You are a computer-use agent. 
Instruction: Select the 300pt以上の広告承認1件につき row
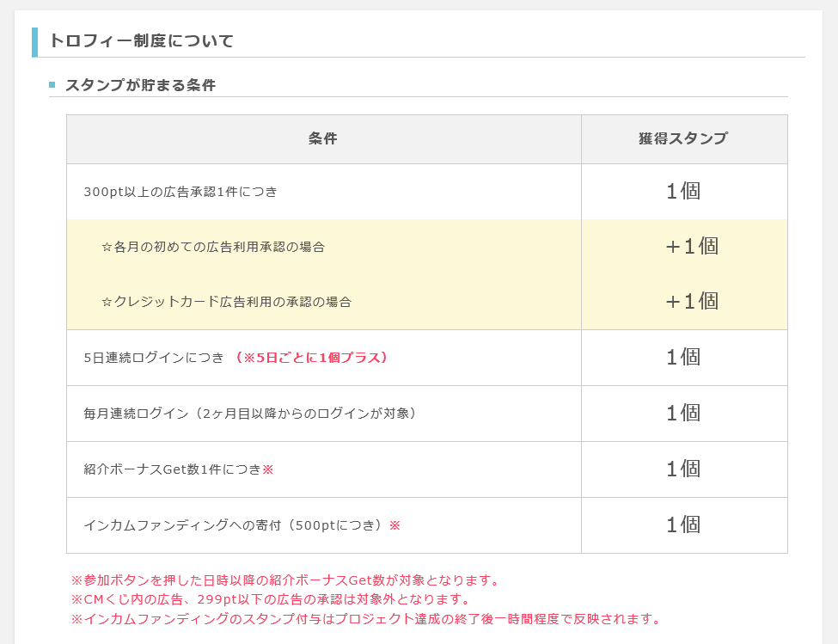(426, 192)
